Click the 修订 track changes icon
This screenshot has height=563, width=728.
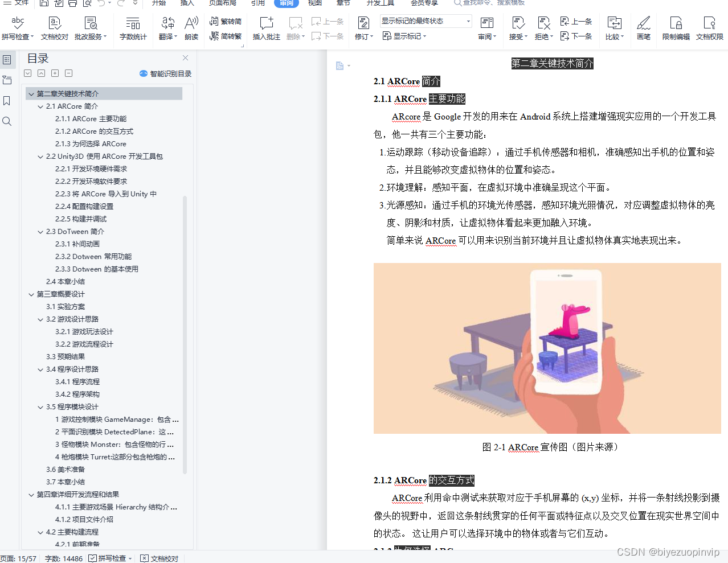click(363, 27)
